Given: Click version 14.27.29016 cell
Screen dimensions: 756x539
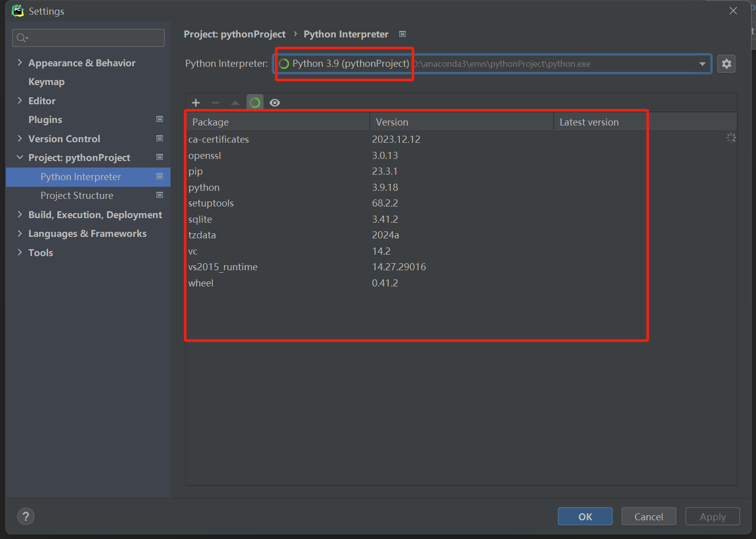Looking at the screenshot, I should coord(399,267).
